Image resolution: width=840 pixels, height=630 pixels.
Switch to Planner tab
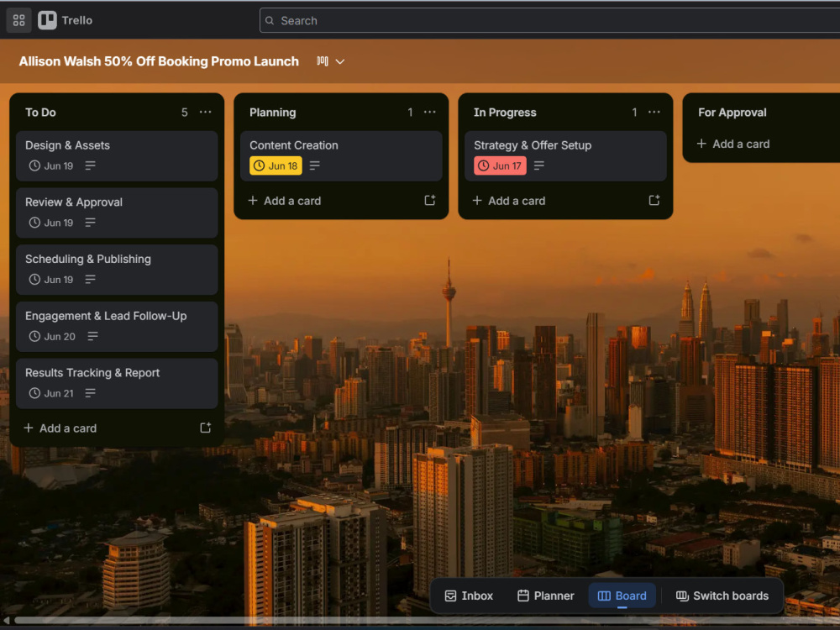pos(545,596)
